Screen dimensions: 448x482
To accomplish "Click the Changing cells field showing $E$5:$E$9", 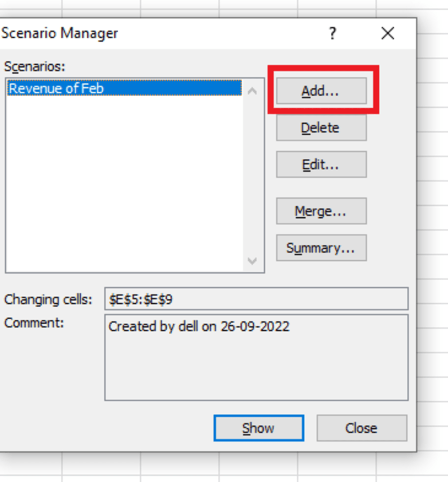I will [x=256, y=299].
